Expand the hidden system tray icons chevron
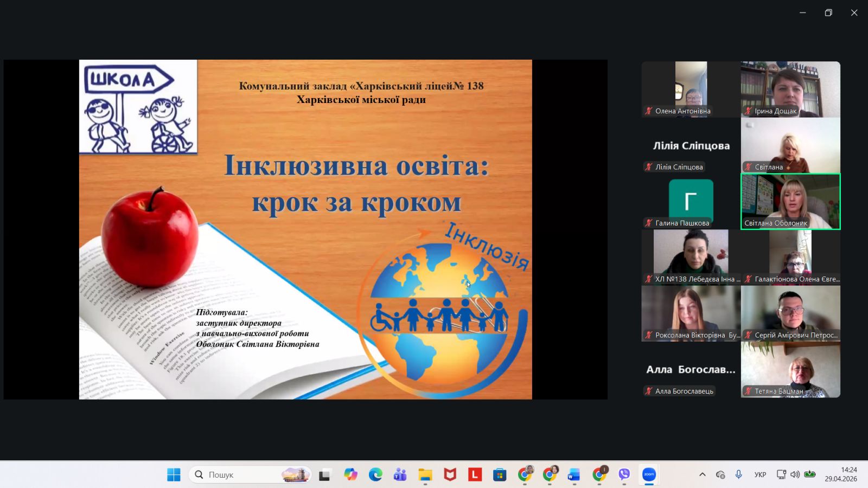 [703, 474]
